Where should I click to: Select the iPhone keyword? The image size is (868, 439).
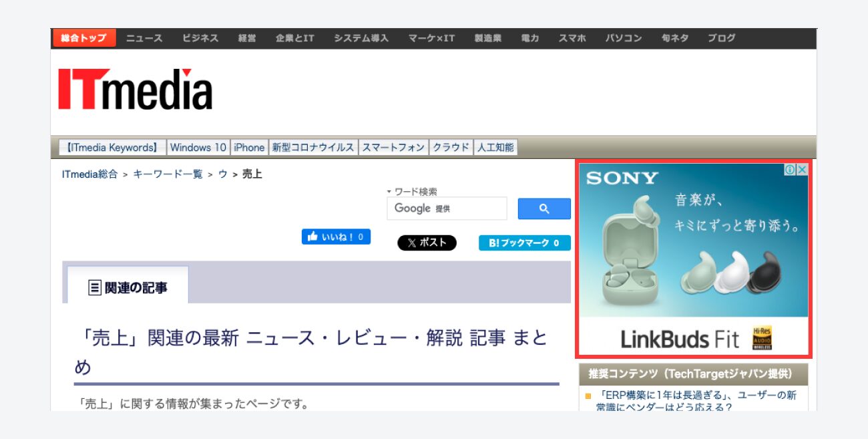tap(249, 148)
